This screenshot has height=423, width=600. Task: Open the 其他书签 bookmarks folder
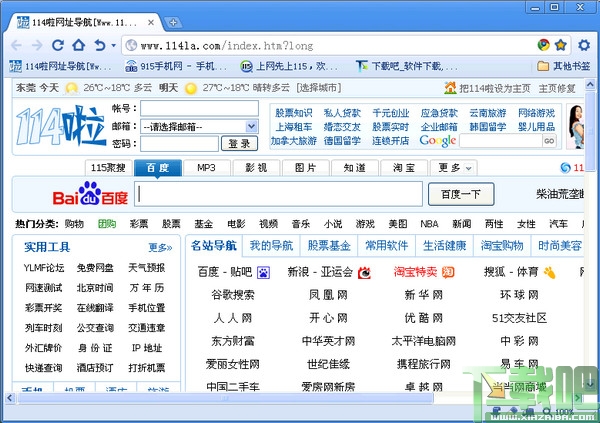click(564, 66)
